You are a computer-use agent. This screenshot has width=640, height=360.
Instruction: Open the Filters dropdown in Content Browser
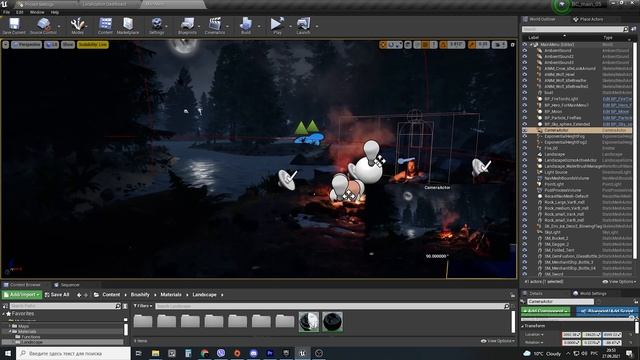click(x=143, y=306)
